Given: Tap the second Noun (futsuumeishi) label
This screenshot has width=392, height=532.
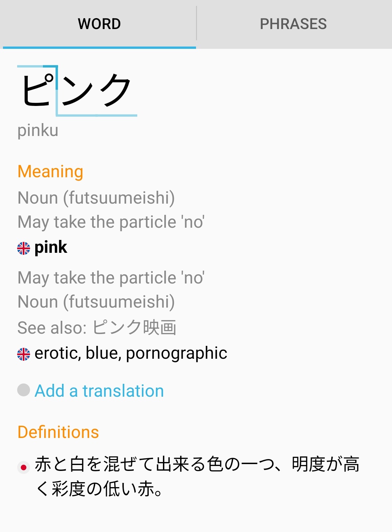Looking at the screenshot, I should [96, 302].
